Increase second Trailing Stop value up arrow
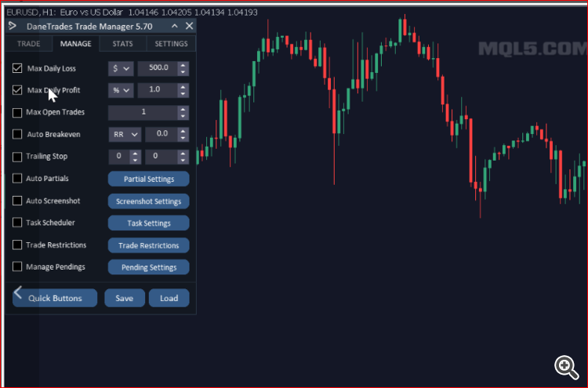The image size is (588, 388). coord(183,154)
